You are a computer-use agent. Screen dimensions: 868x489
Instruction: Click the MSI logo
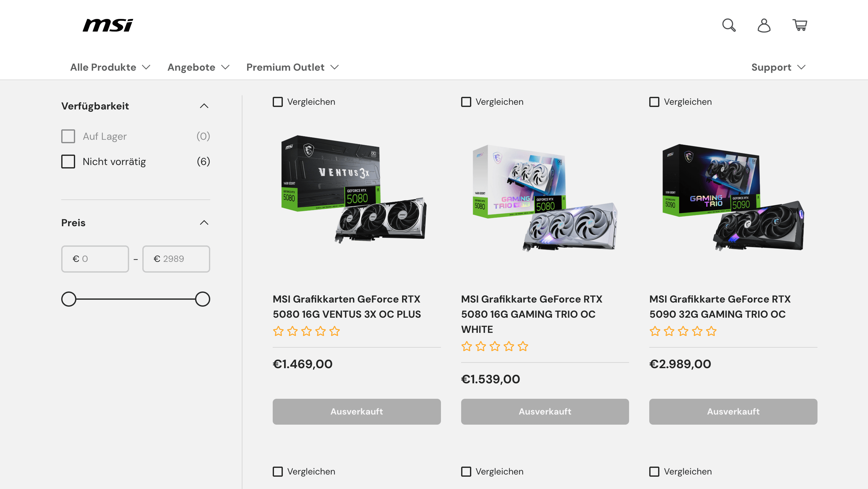pos(108,25)
